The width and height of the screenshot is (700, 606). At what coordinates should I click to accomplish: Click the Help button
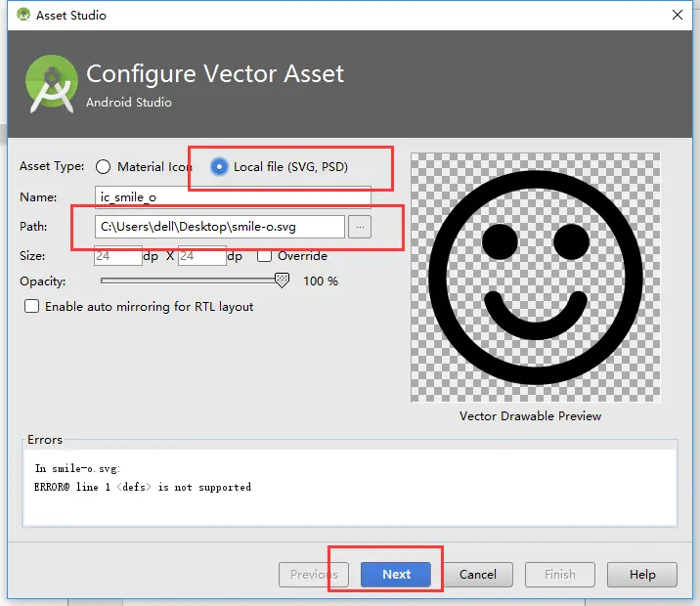point(642,575)
